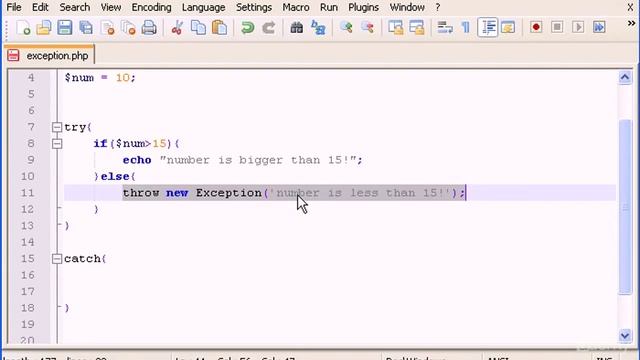Select the exception.php tab

coord(50,56)
